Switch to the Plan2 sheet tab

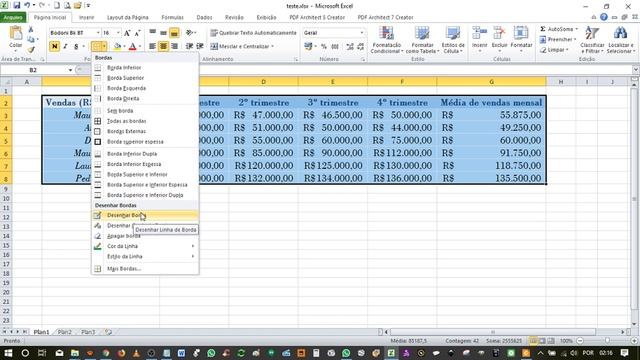click(64, 332)
